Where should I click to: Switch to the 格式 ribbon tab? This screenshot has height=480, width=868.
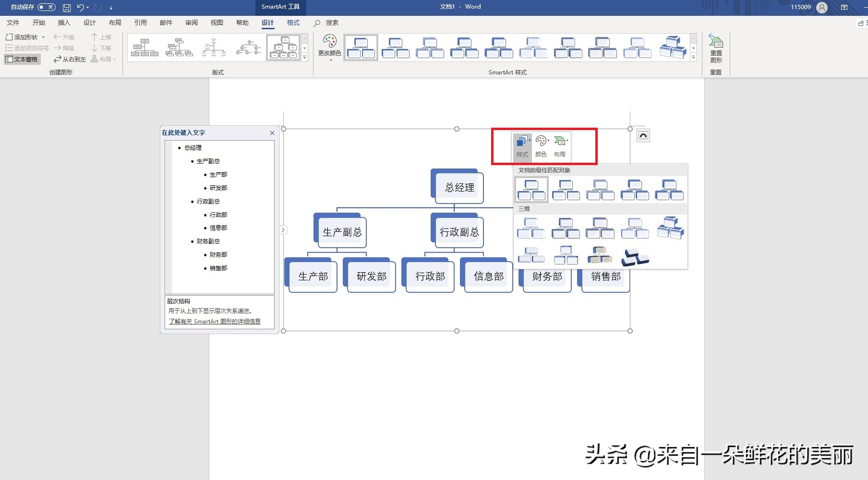pos(293,23)
